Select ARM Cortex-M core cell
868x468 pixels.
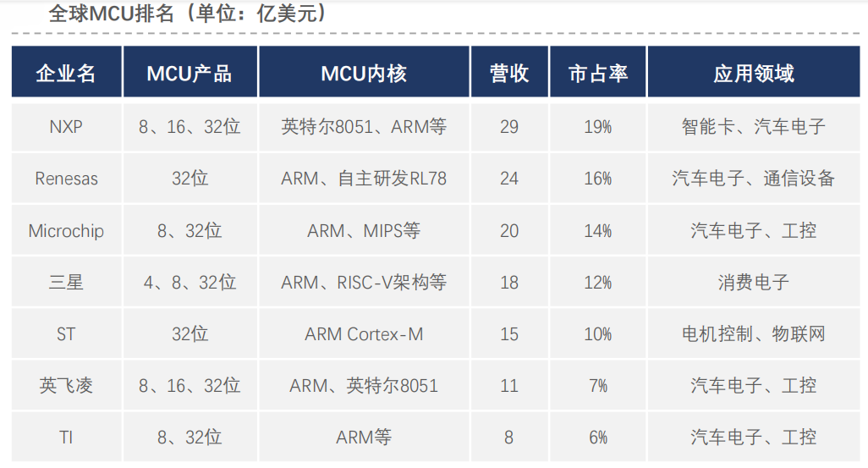(x=365, y=334)
